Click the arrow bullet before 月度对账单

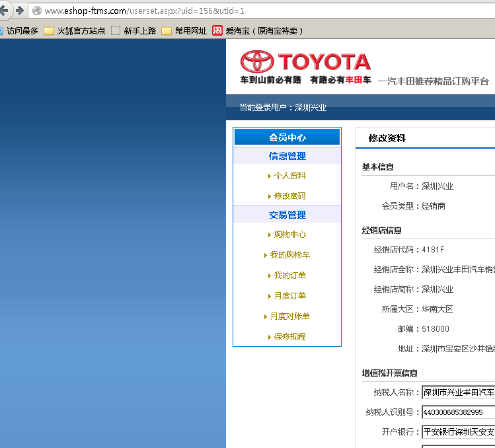pos(266,317)
